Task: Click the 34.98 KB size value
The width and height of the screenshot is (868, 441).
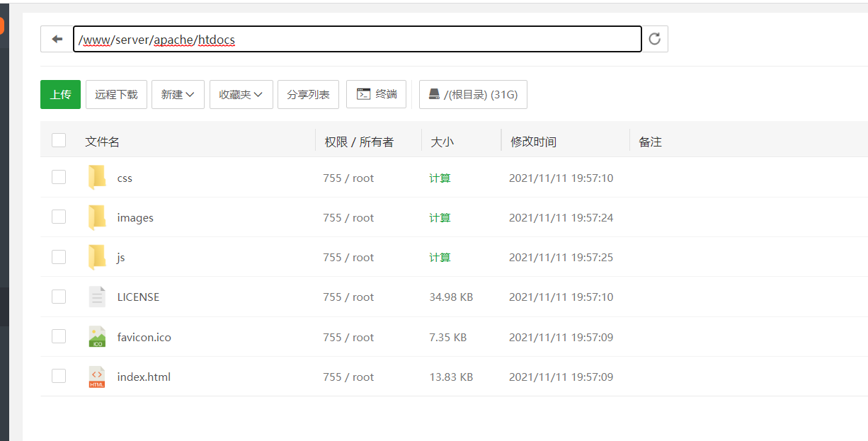Action: click(x=451, y=297)
